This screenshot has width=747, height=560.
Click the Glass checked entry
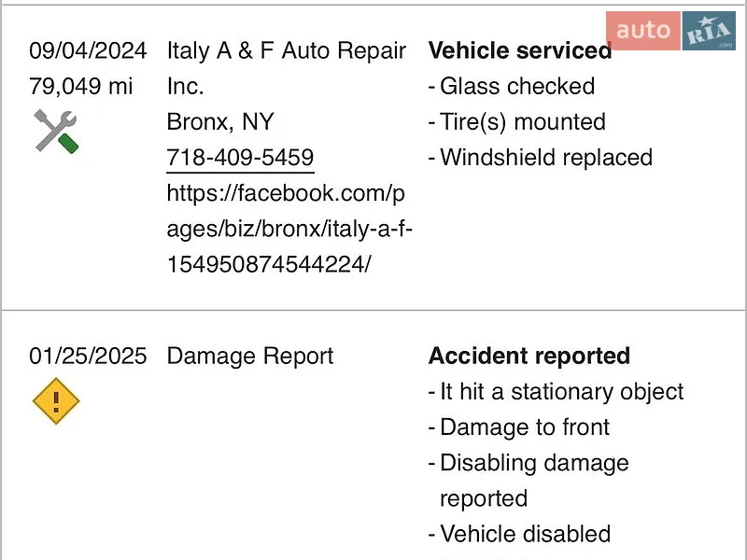(x=511, y=86)
